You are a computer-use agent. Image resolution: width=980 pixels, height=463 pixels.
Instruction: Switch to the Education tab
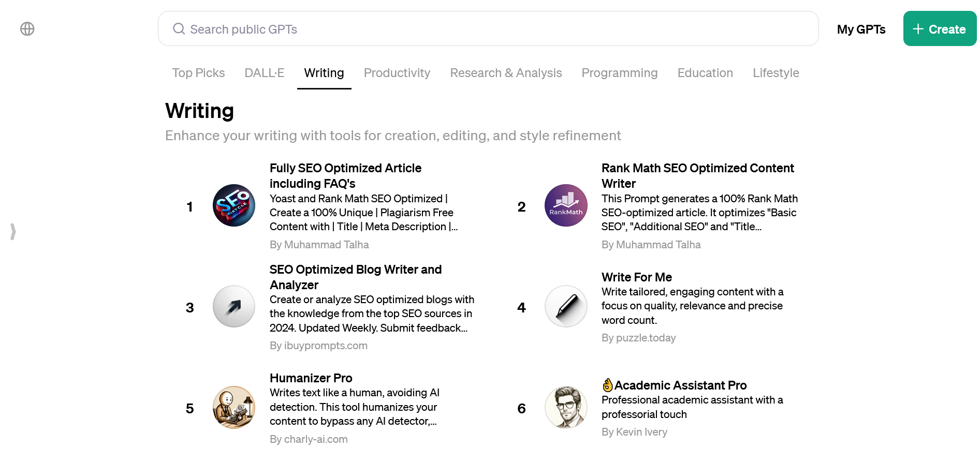pos(705,73)
